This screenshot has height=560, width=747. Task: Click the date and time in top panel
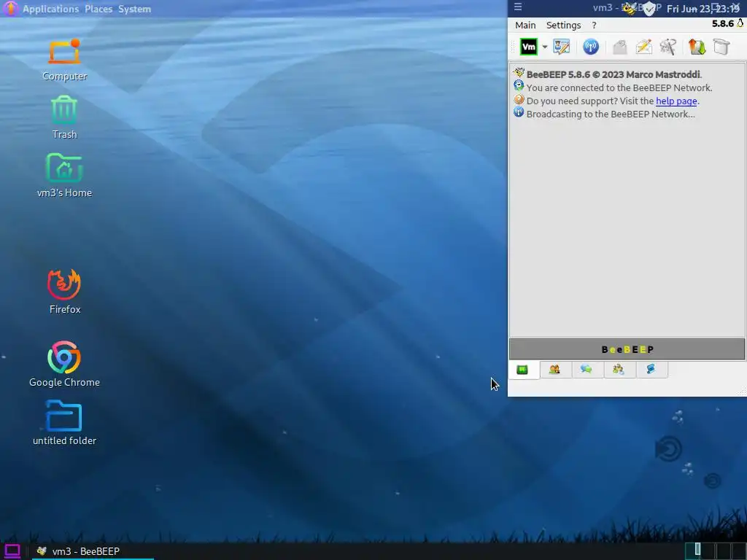[x=703, y=9]
